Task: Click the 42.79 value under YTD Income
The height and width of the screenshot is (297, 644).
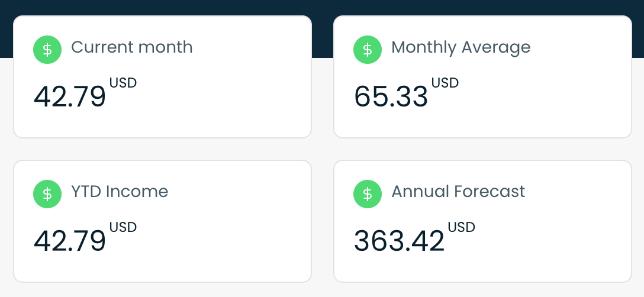Action: (x=70, y=241)
